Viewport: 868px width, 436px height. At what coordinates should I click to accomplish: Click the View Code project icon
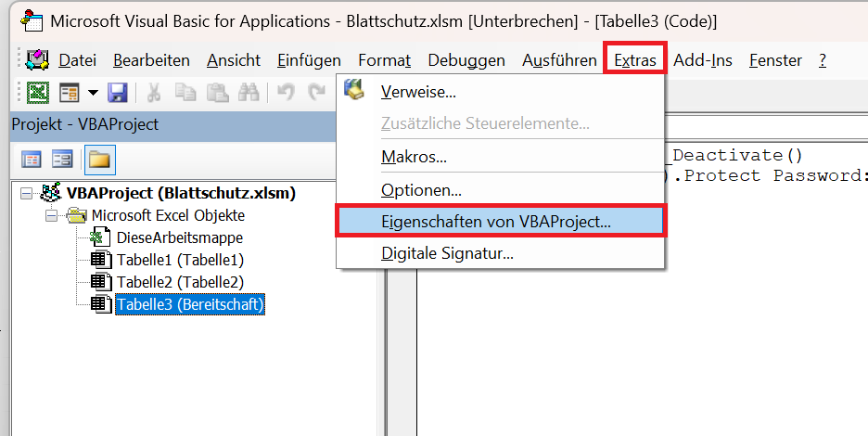pos(31,160)
